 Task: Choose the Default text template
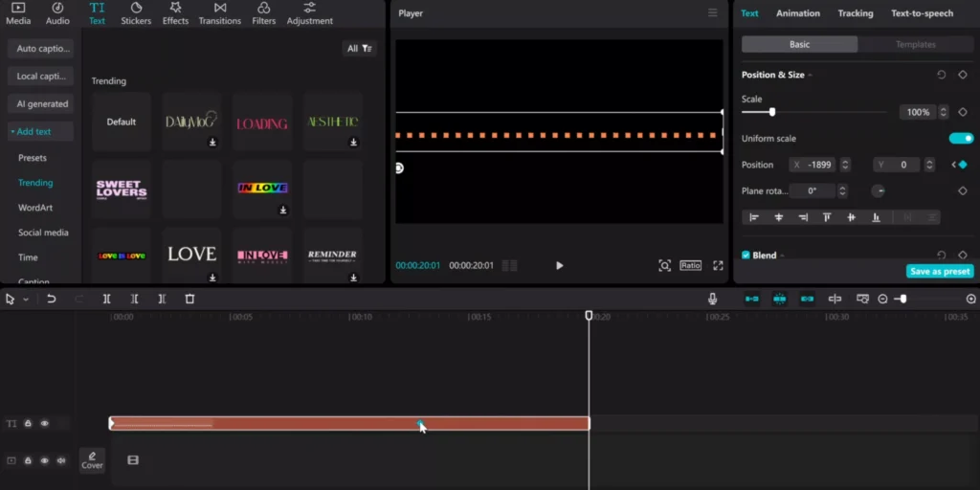tap(122, 122)
